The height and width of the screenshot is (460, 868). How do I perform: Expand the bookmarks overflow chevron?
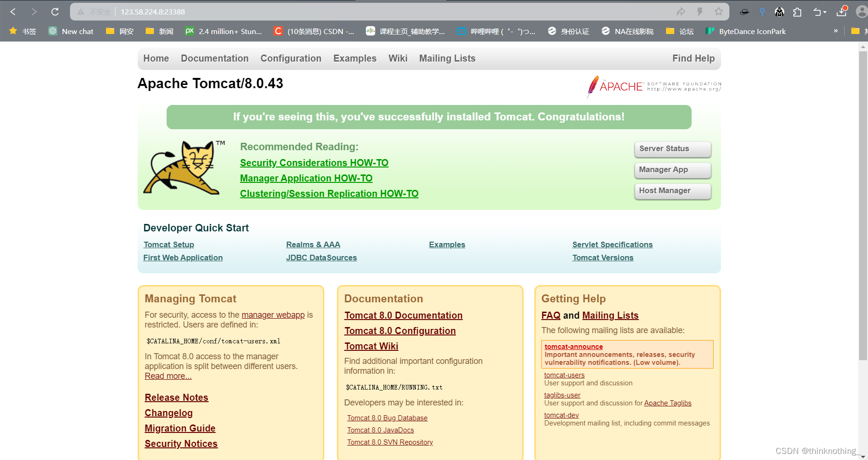click(836, 31)
